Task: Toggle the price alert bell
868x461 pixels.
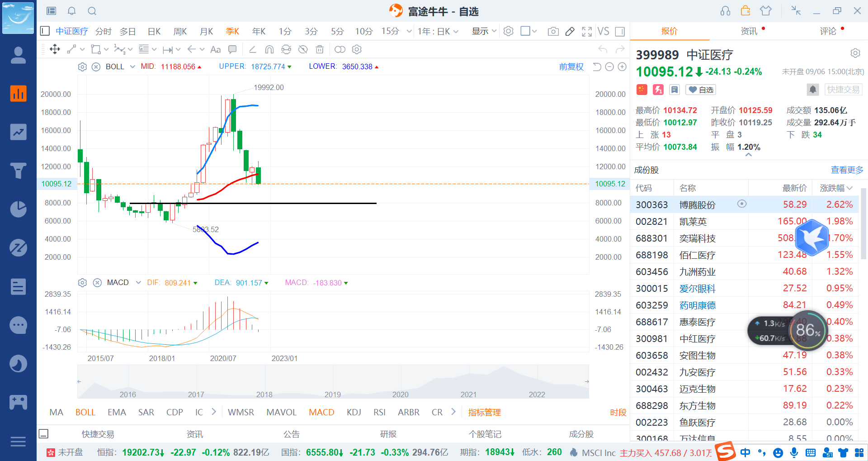Action: point(813,90)
